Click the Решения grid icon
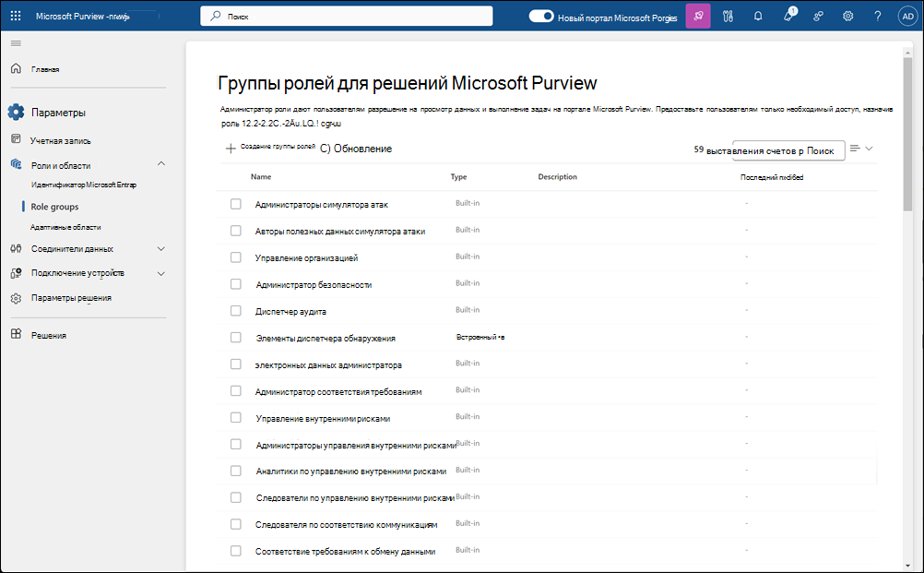 (x=16, y=334)
